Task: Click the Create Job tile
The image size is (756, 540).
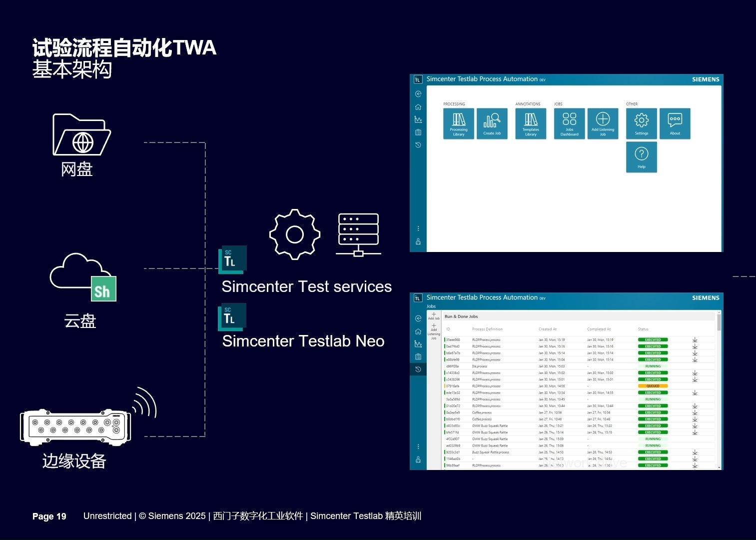Action: 492,123
